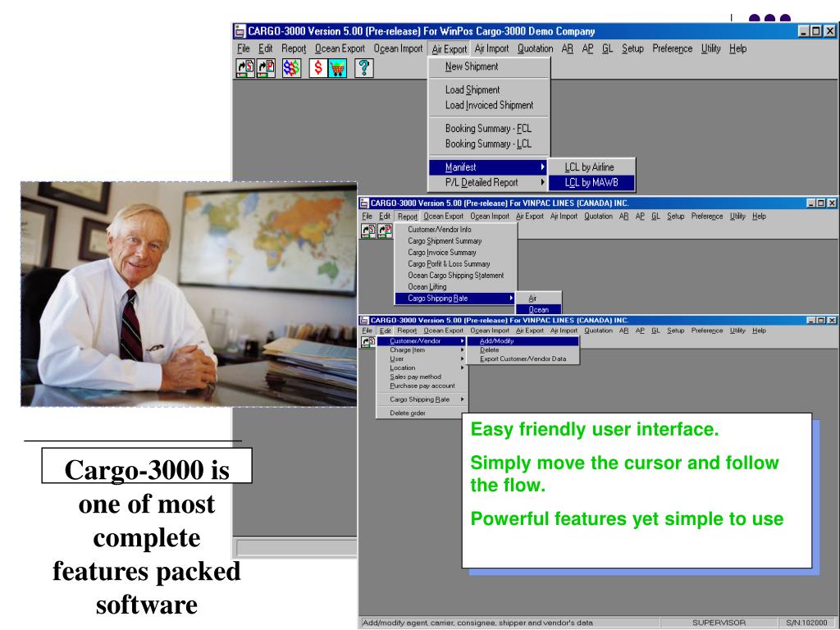
Task: Choose New Shipment from Air Export menu
Action: coord(489,66)
